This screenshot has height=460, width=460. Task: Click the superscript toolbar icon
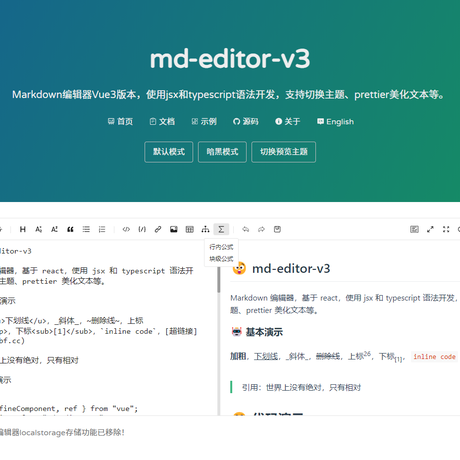coord(54,229)
